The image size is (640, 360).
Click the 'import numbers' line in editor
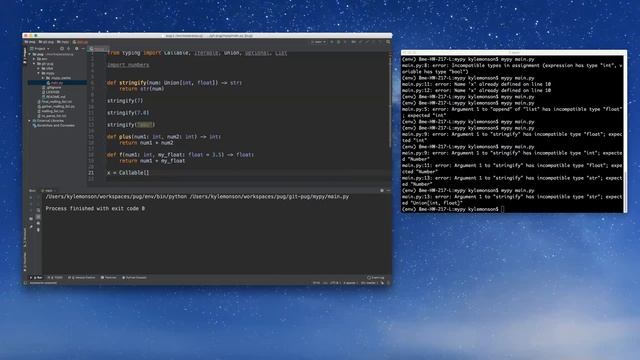tap(128, 65)
